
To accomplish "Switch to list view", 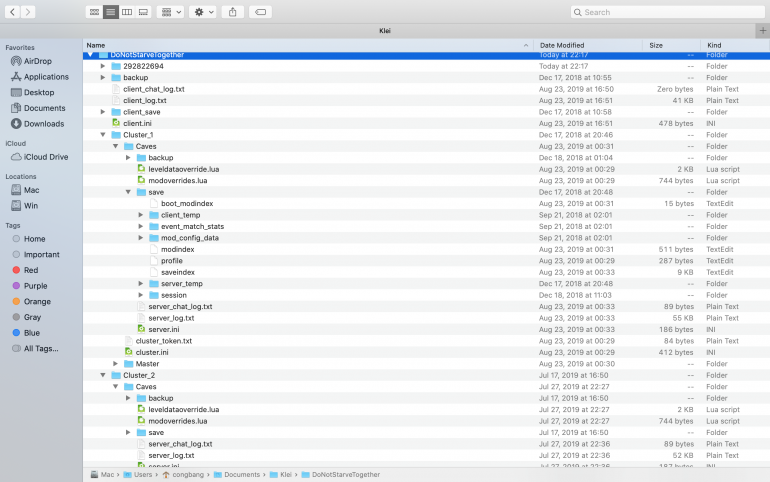I will pos(110,12).
